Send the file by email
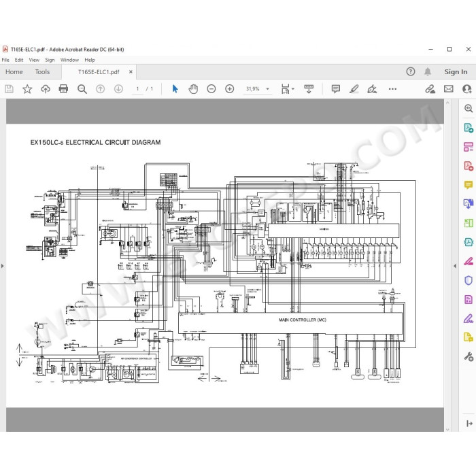 (x=448, y=89)
